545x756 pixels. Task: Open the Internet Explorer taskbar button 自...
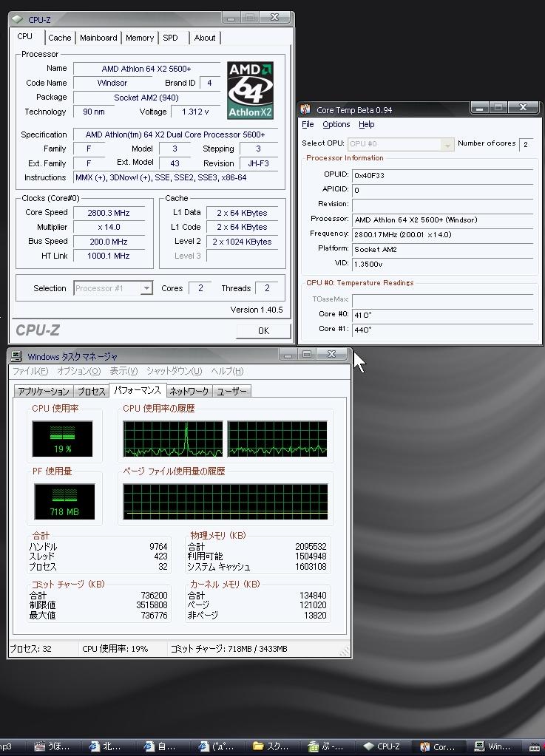click(x=161, y=746)
